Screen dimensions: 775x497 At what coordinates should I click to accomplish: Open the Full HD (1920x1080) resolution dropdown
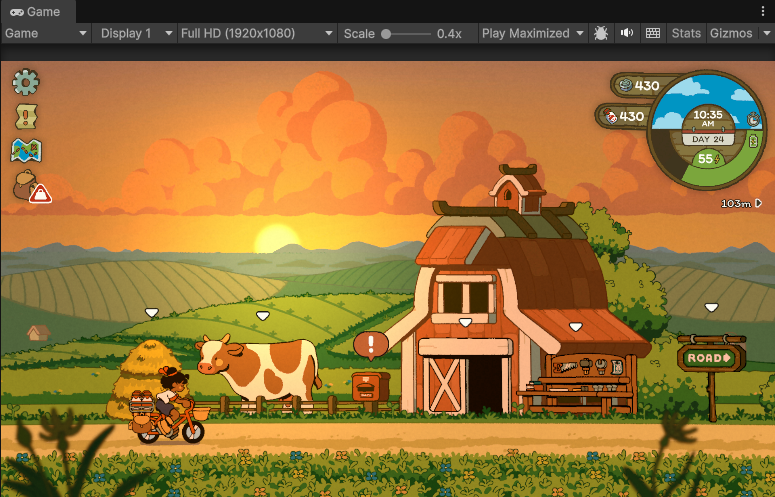coord(256,33)
